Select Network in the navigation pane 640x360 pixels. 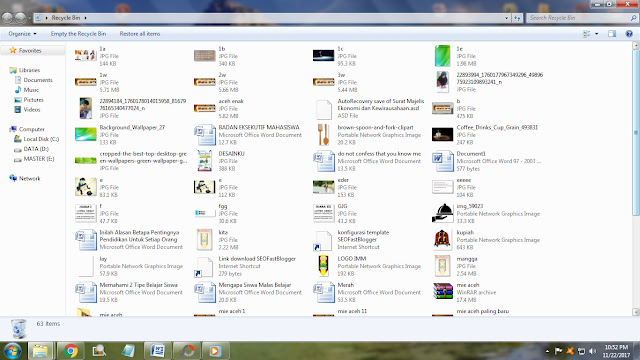coord(29,178)
